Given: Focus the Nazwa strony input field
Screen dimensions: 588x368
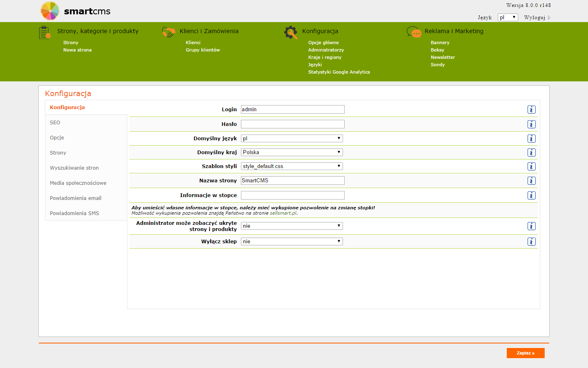Looking at the screenshot, I should pos(293,180).
